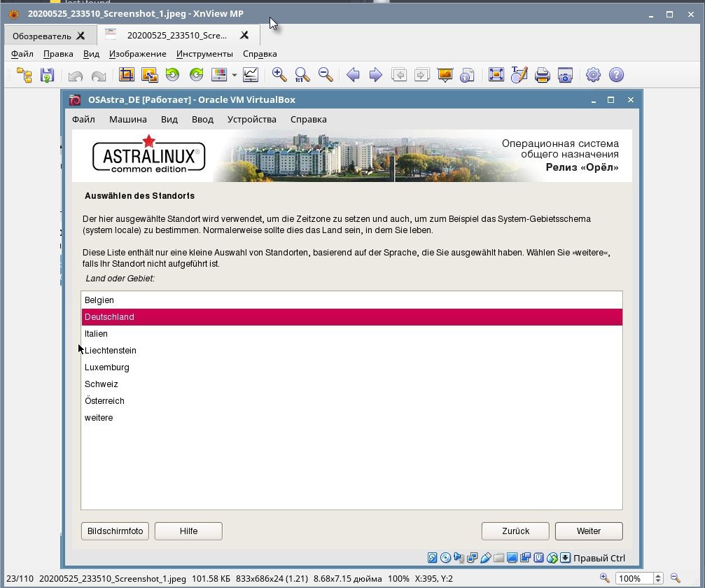705x588 pixels.
Task: Click the 100% zoom value field
Action: point(634,579)
